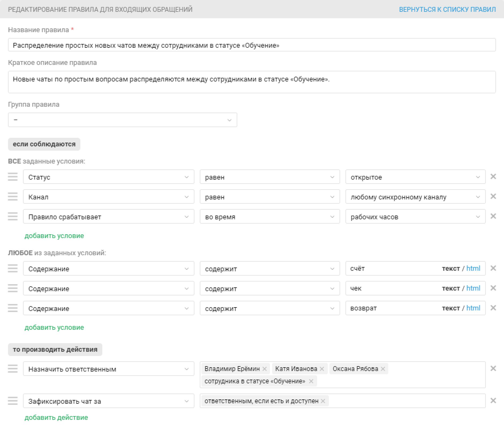Remove Оксана Рябова tag
This screenshot has height=430, width=504.
pos(383,369)
